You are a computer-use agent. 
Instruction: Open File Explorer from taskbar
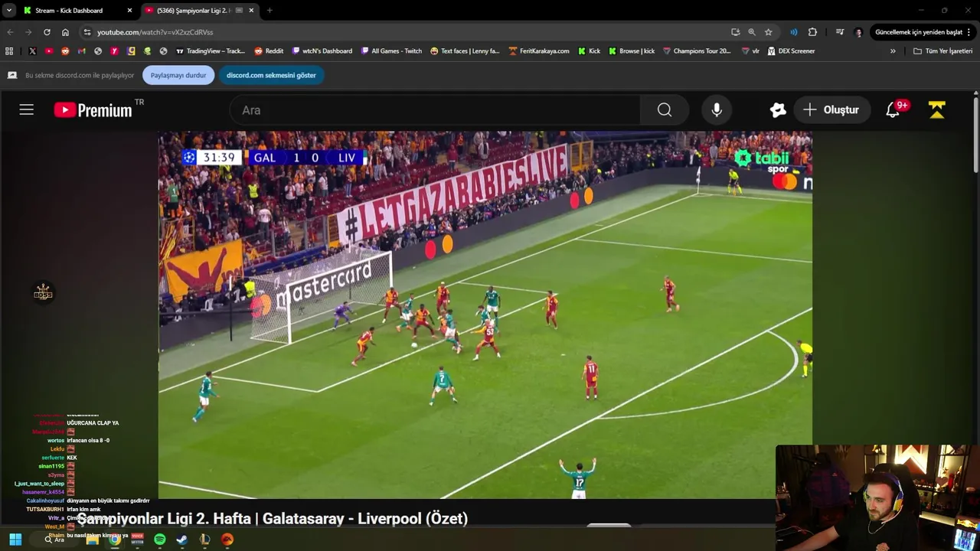93,540
